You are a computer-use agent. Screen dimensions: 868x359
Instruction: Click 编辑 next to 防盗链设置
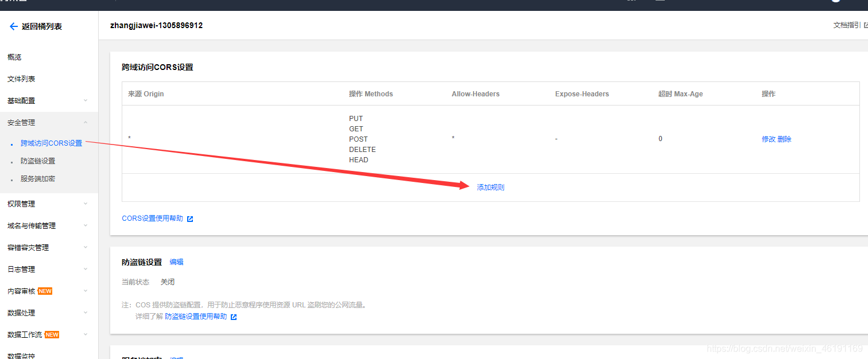coord(177,262)
